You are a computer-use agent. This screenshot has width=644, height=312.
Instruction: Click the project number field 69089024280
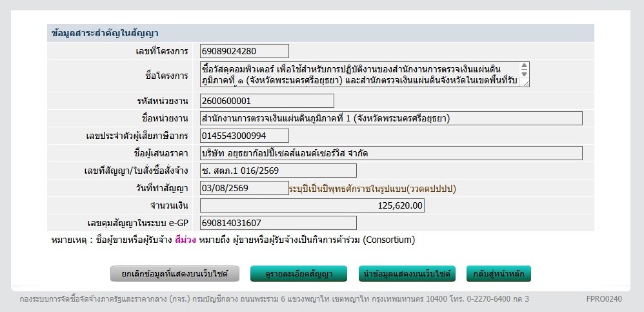coord(245,52)
